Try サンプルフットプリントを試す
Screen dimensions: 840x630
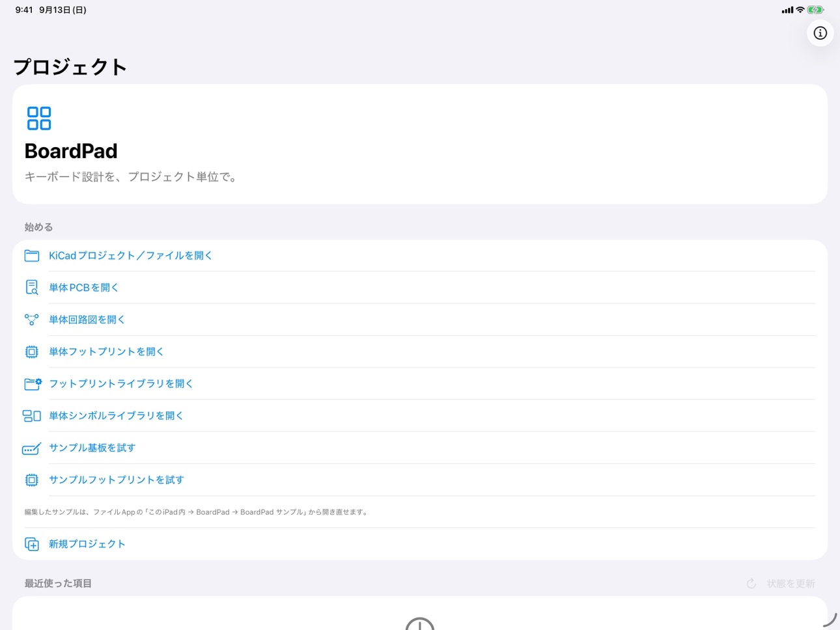click(420, 480)
